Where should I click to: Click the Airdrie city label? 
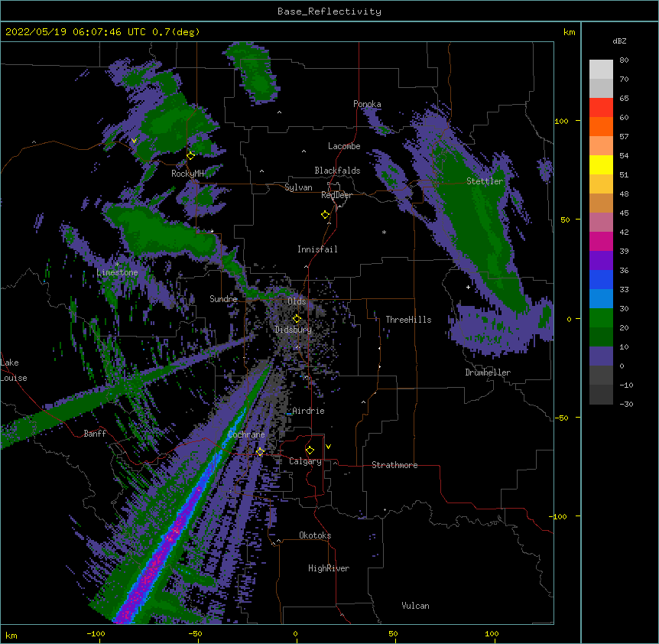pos(309,411)
